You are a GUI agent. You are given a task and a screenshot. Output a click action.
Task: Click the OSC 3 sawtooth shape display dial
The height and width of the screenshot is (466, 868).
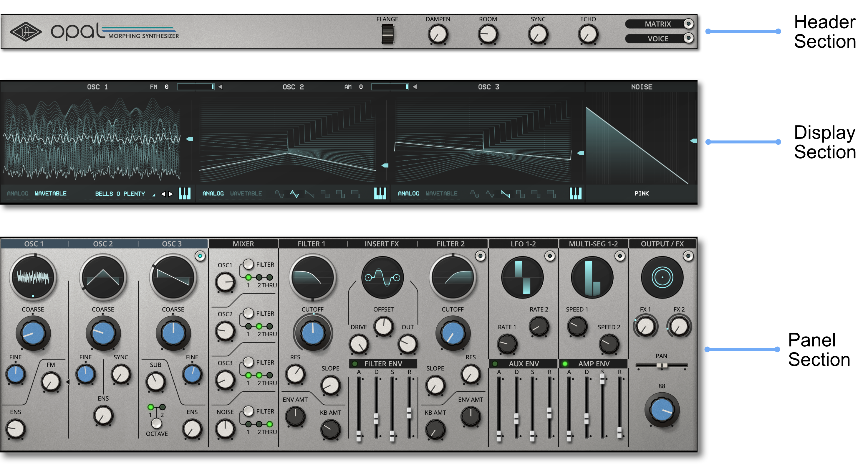173,277
